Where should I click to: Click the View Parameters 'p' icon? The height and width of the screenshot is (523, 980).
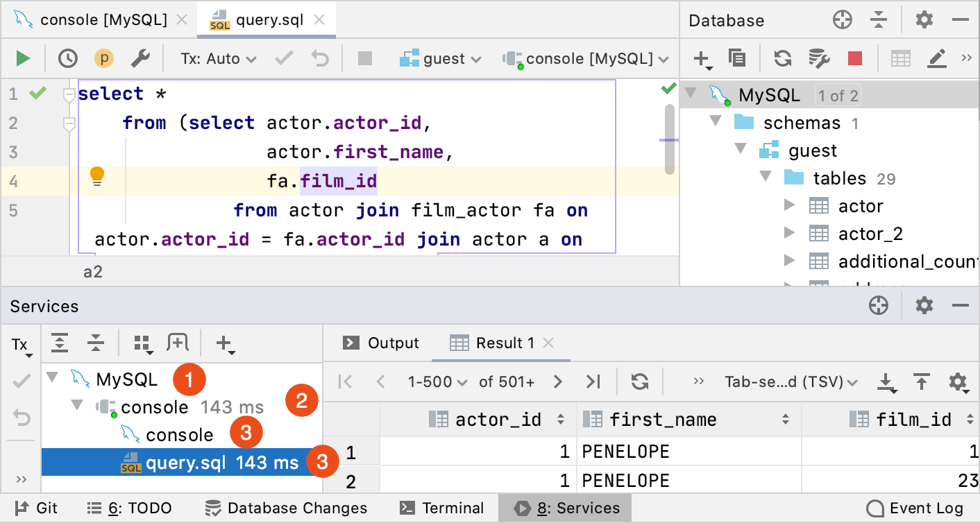tap(104, 58)
